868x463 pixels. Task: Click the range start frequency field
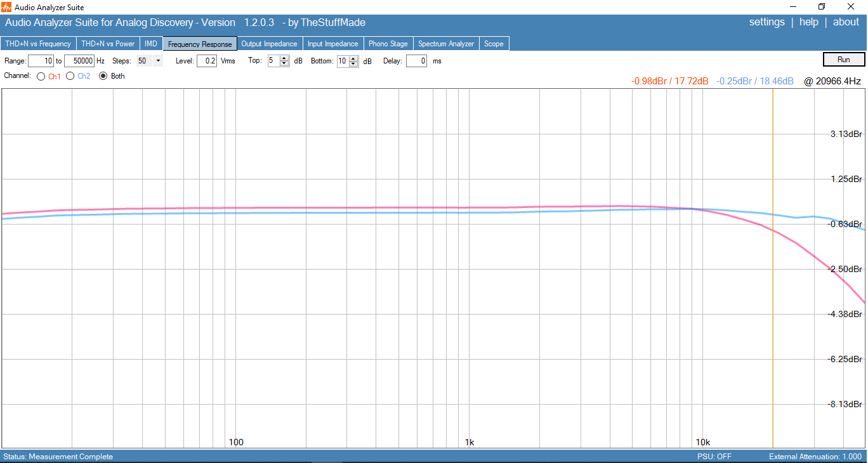41,61
